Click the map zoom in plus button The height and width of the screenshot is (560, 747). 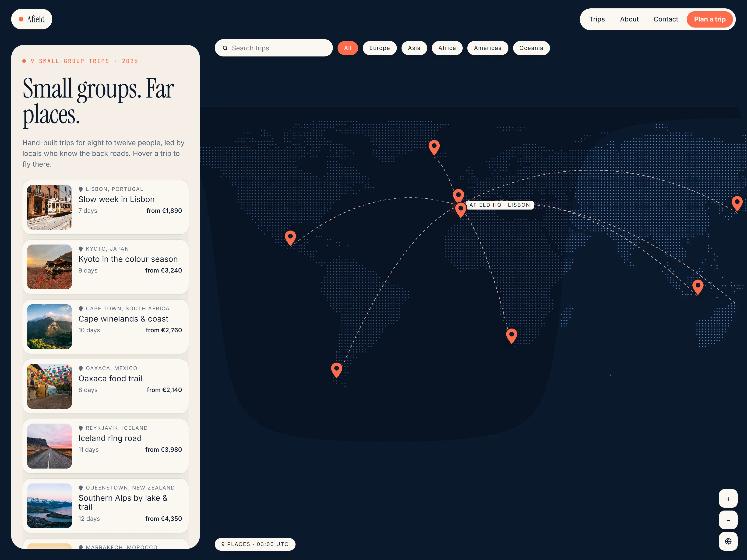pos(728,499)
